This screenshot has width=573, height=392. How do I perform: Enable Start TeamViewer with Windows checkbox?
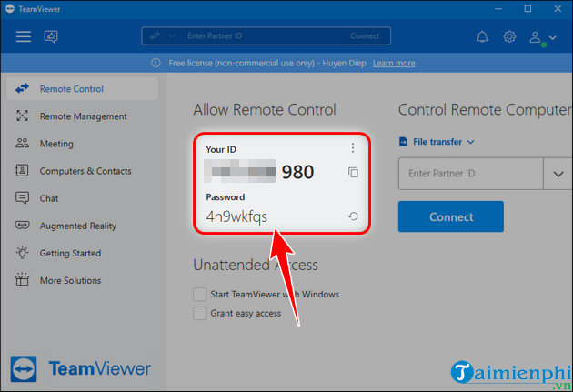pos(199,294)
